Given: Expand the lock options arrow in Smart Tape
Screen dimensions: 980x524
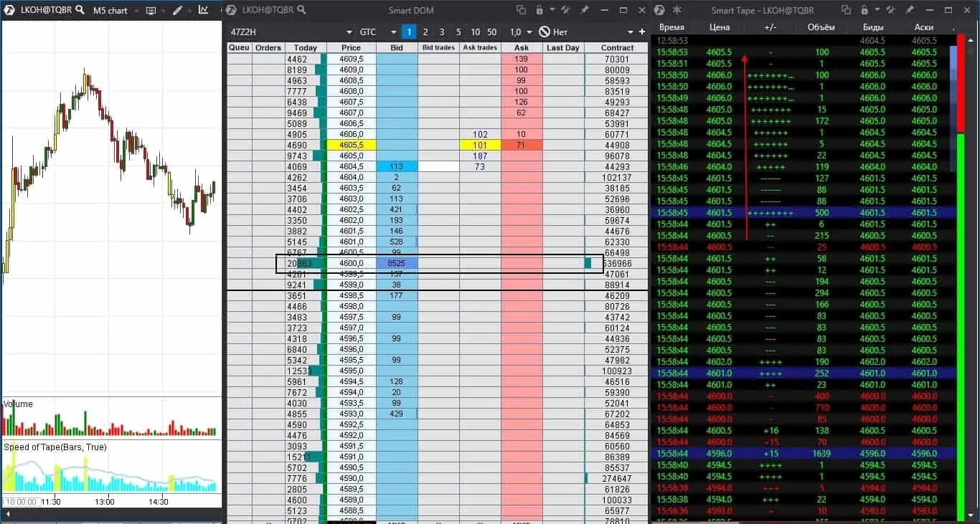Looking at the screenshot, I should [x=877, y=11].
